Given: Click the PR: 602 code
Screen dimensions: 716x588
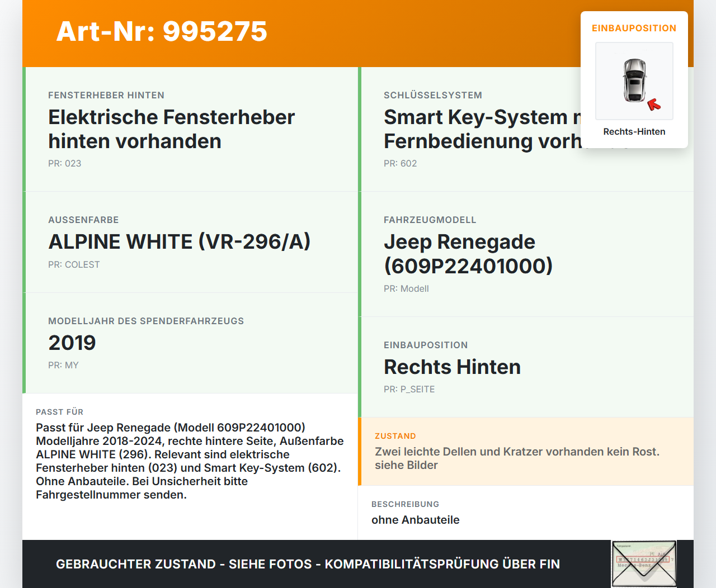Looking at the screenshot, I should pos(401,164).
